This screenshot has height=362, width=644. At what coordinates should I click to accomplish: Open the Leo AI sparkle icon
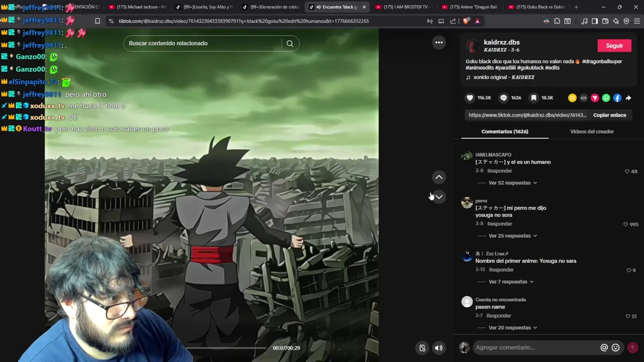click(x=616, y=21)
